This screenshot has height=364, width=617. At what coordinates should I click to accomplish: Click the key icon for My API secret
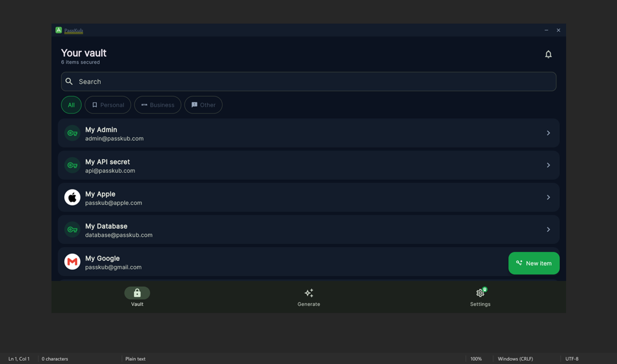pos(72,165)
